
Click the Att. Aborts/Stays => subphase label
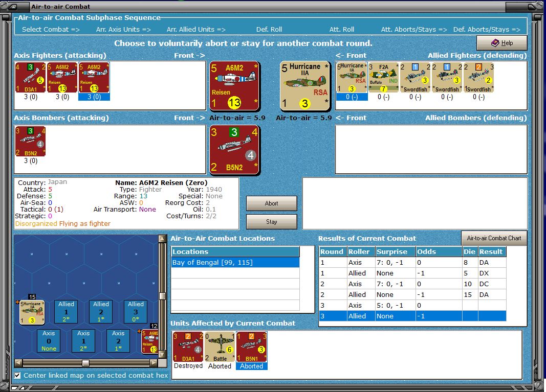pyautogui.click(x=414, y=30)
